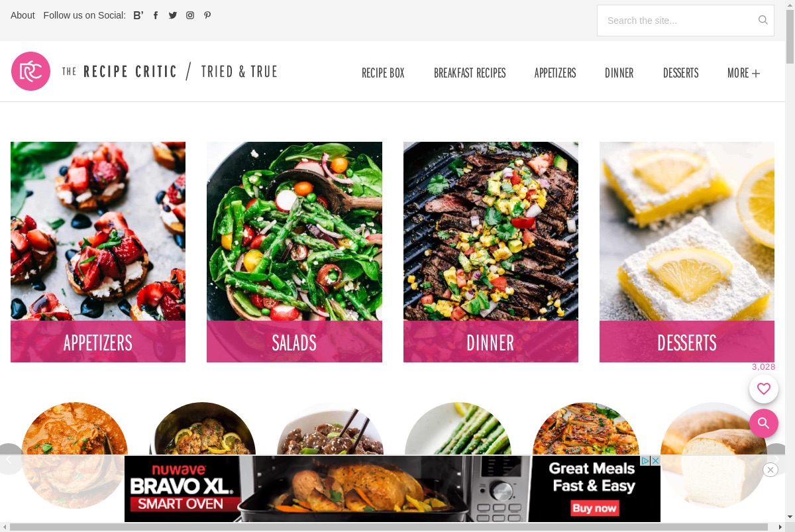
Task: Open the Bloglovin social icon
Action: 138,15
